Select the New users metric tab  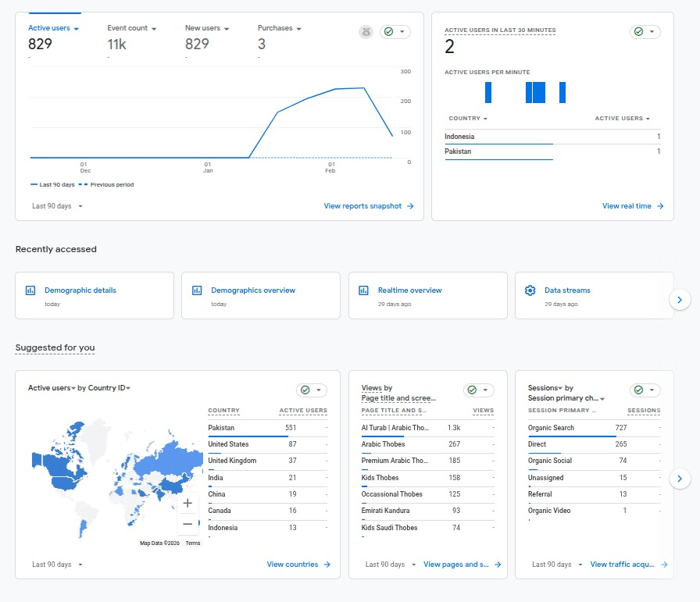[206, 28]
